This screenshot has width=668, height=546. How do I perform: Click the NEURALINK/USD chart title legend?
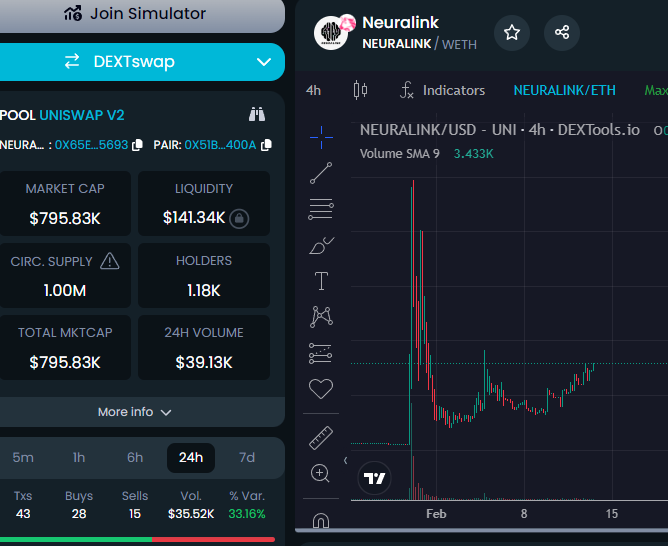point(500,129)
